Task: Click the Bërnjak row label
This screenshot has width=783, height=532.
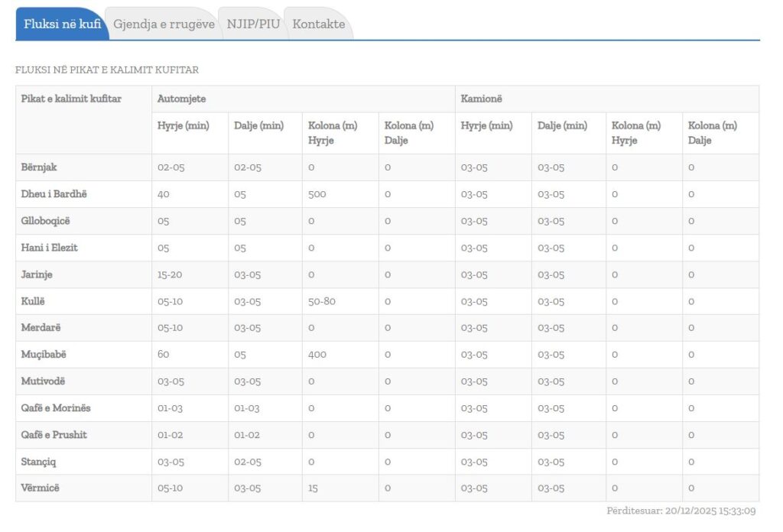Action: pyautogui.click(x=41, y=167)
